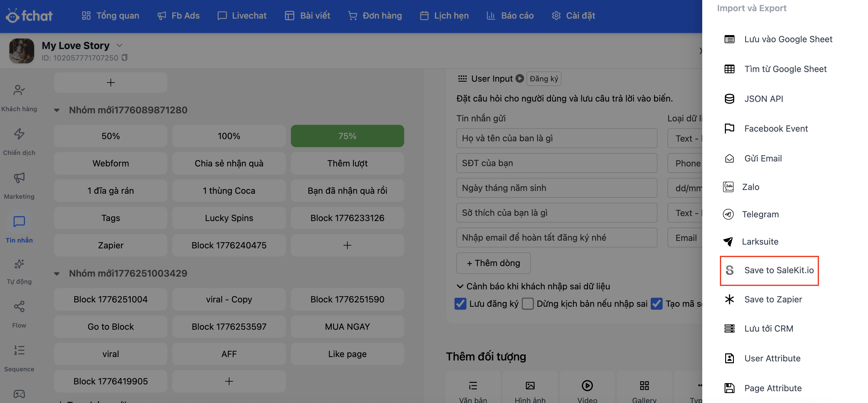This screenshot has width=868, height=403.
Task: Collapse group Nhóm mới1776251003429
Action: point(57,274)
